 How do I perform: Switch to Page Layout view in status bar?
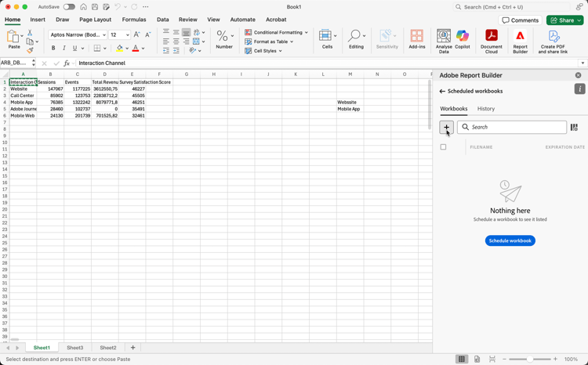click(x=477, y=359)
